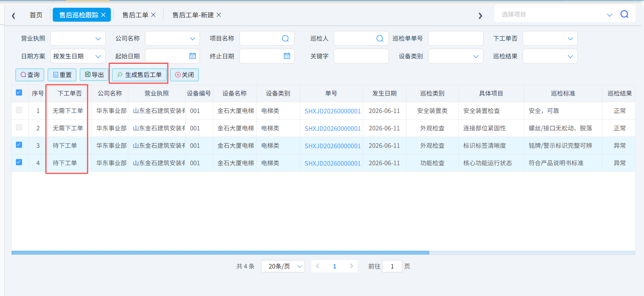Go to the previous page
This screenshot has height=296, width=644.
tap(318, 266)
